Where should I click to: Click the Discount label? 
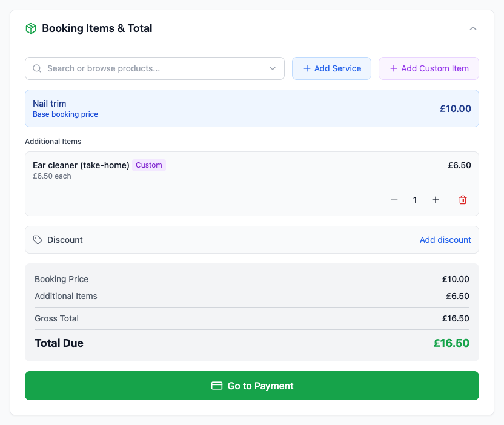65,240
